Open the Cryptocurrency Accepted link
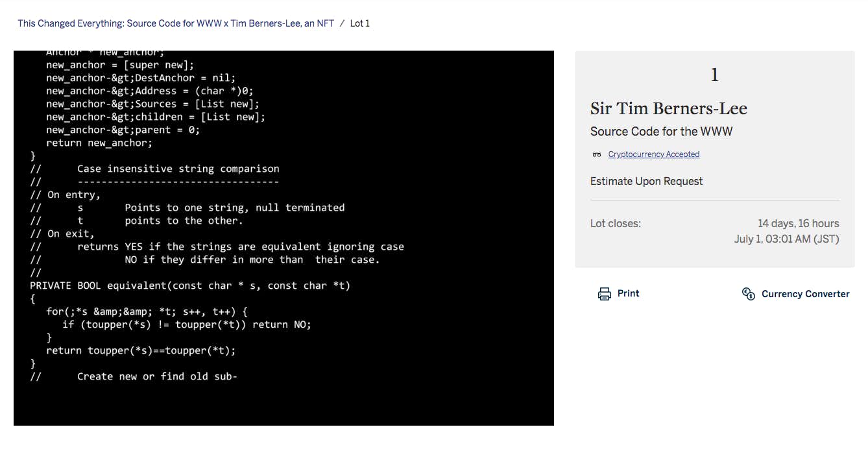The width and height of the screenshot is (868, 462). pyautogui.click(x=653, y=154)
